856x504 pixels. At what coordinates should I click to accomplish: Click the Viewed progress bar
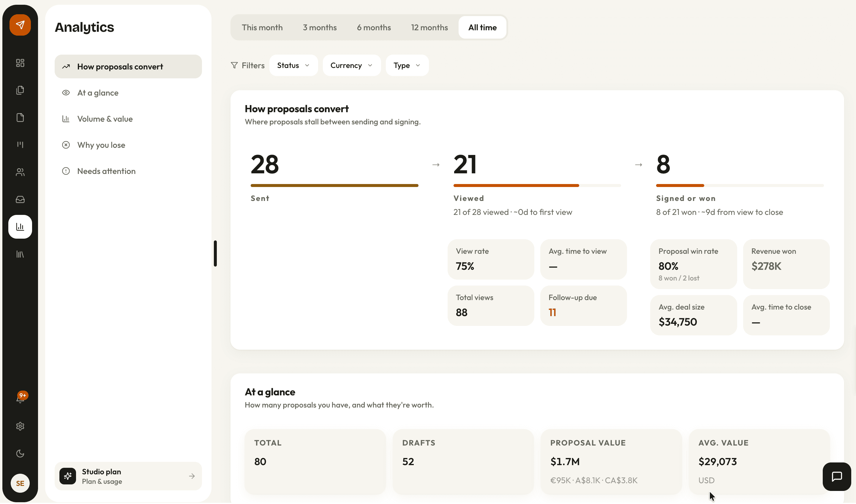click(x=537, y=186)
